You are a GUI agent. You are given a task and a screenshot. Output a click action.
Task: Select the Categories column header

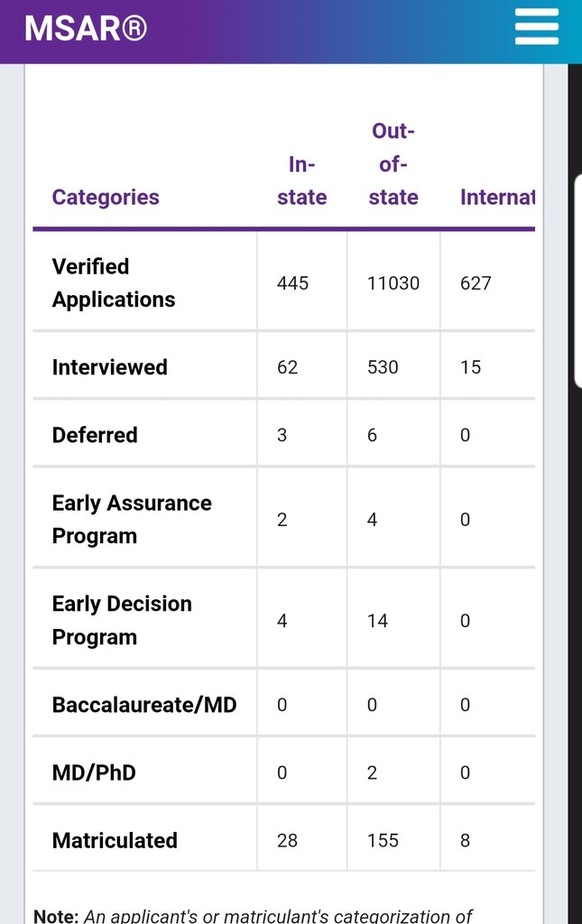point(106,197)
